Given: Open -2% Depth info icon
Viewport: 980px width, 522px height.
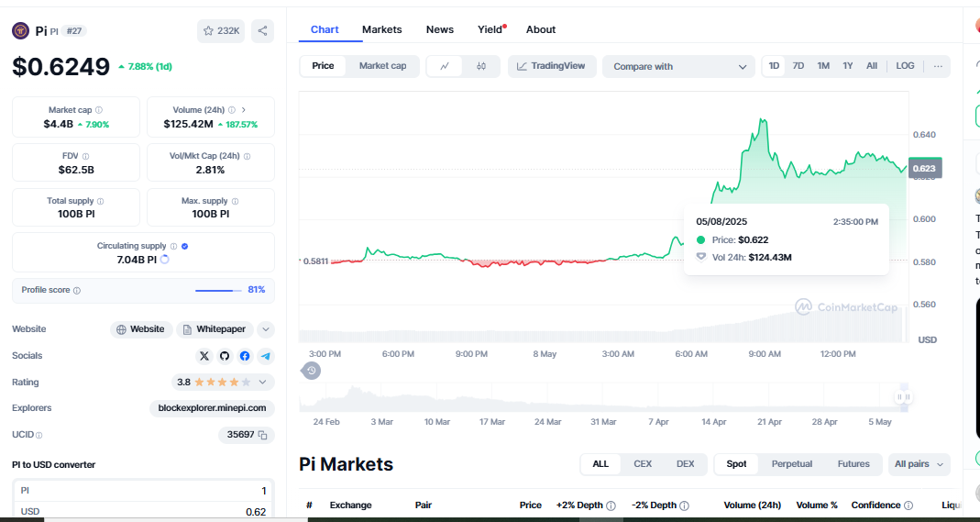Looking at the screenshot, I should pos(685,505).
